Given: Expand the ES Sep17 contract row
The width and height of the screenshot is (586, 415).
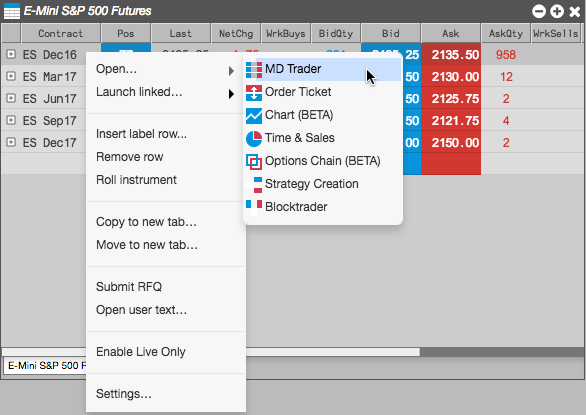Looking at the screenshot, I should pyautogui.click(x=11, y=120).
